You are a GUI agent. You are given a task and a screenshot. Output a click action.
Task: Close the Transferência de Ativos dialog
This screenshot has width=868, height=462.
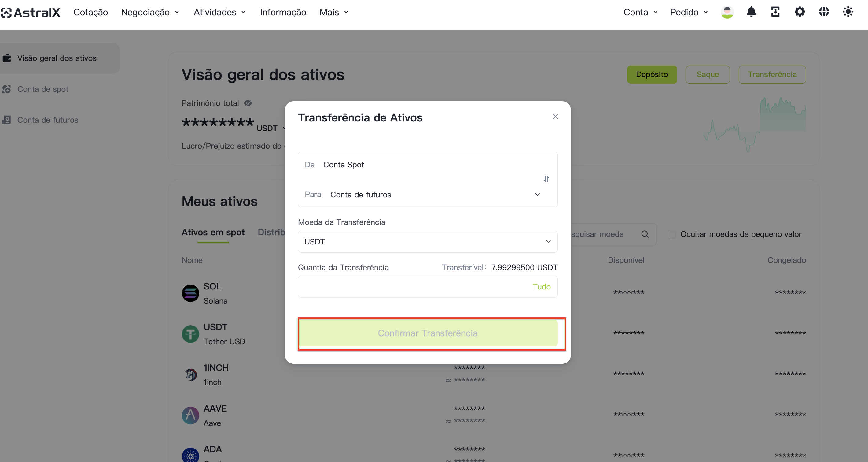[555, 117]
